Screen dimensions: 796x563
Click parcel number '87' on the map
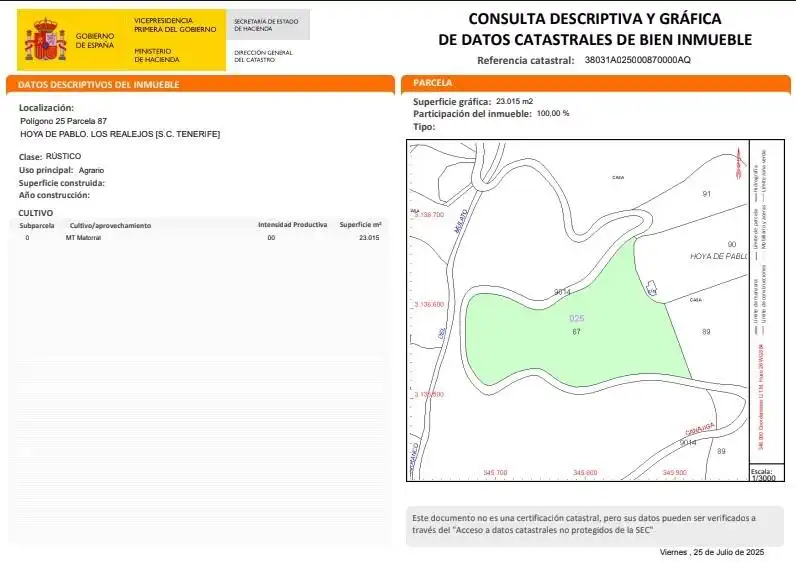tap(576, 332)
